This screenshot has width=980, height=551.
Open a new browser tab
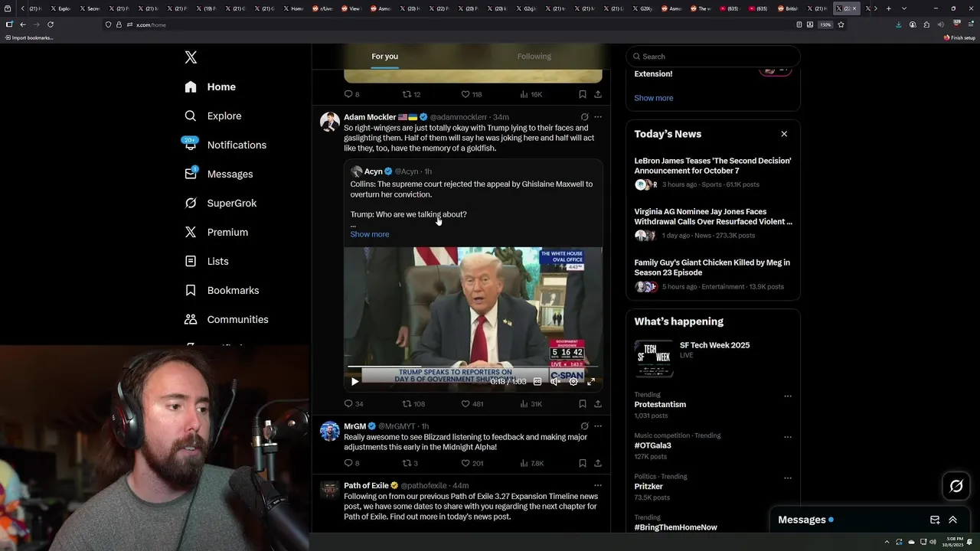(x=888, y=8)
